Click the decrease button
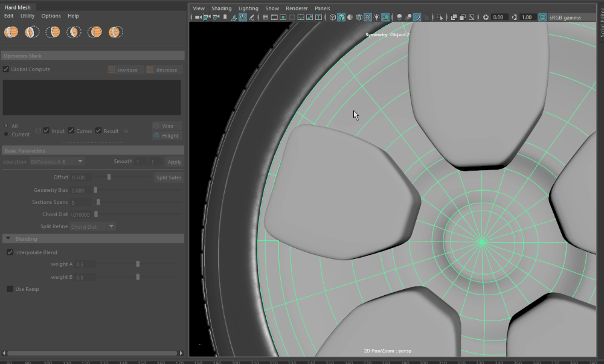The width and height of the screenshot is (604, 364). click(163, 69)
